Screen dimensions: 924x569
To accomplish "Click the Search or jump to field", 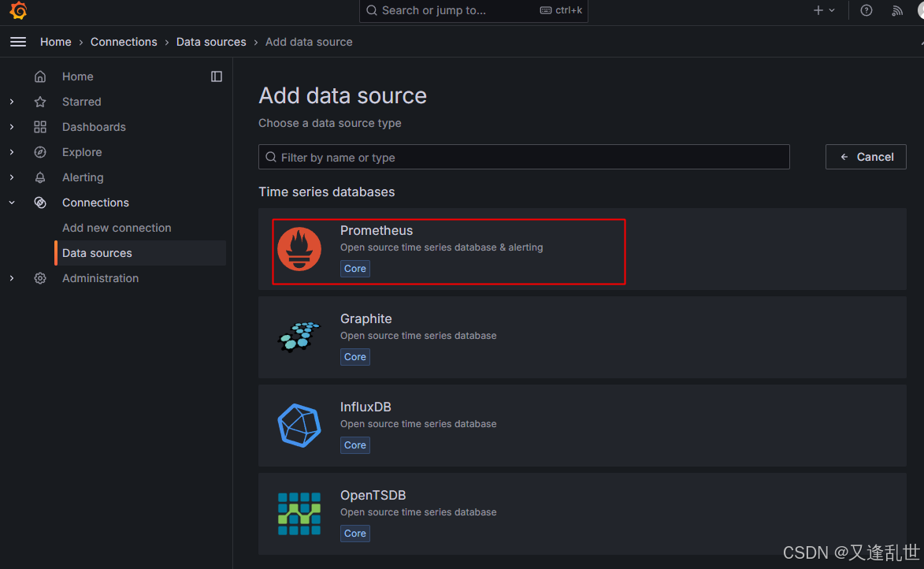I will pos(473,10).
